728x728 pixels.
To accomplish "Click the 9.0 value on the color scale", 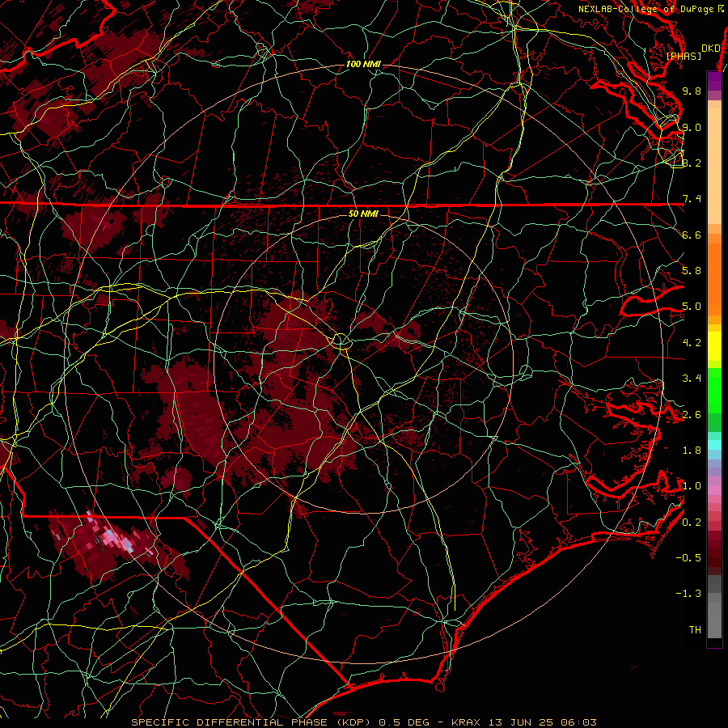I will pos(692,127).
